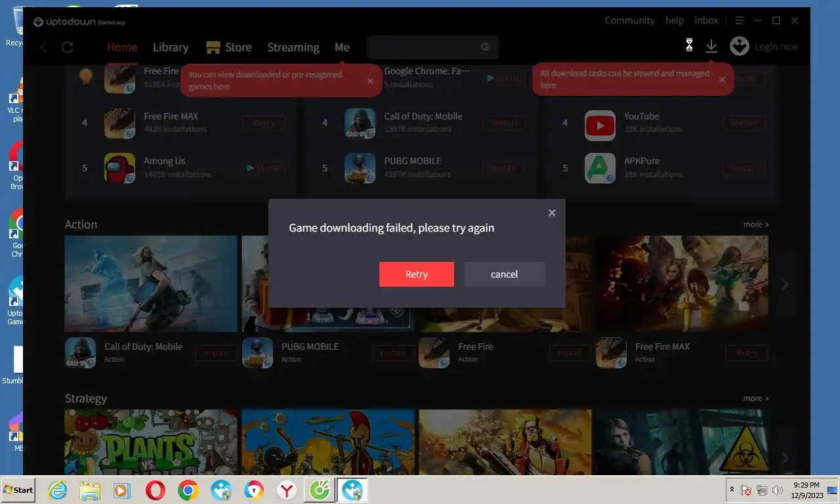The width and height of the screenshot is (840, 504).
Task: Switch to the Library tab
Action: click(x=171, y=47)
